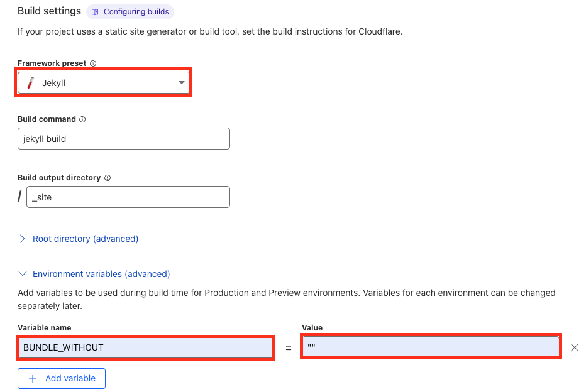Viewport: 586px width, 392px height.
Task: Click the Jekyll framework preset icon
Action: [x=30, y=83]
